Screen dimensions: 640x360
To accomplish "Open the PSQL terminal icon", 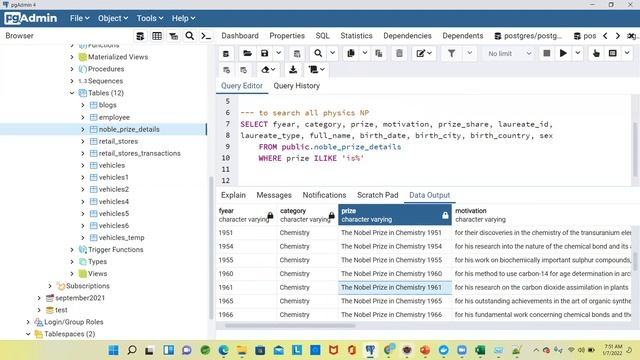I will pyautogui.click(x=206, y=36).
